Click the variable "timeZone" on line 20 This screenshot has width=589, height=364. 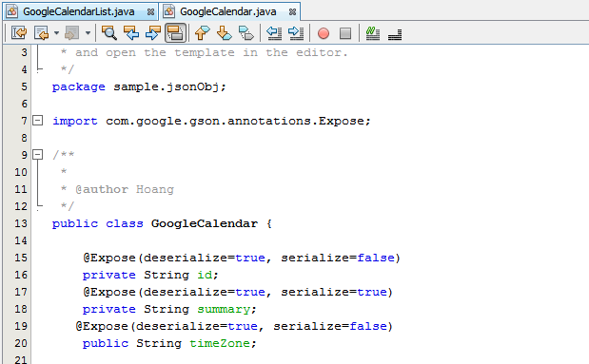220,343
